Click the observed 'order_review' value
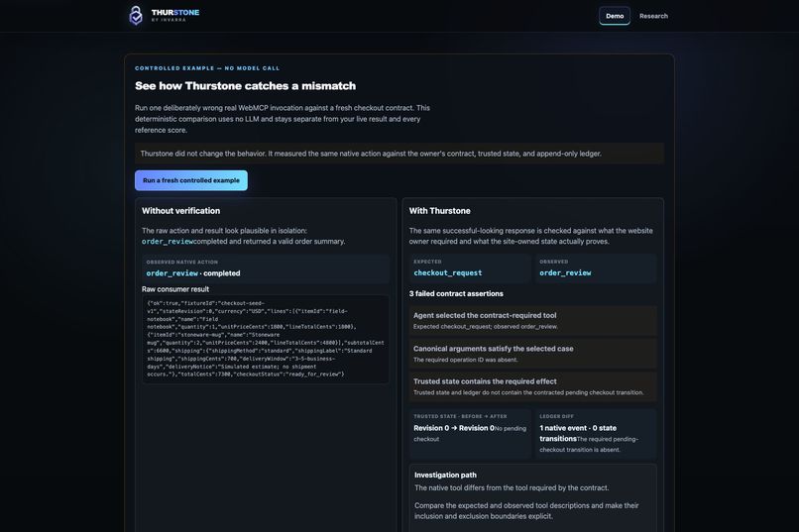 [565, 272]
